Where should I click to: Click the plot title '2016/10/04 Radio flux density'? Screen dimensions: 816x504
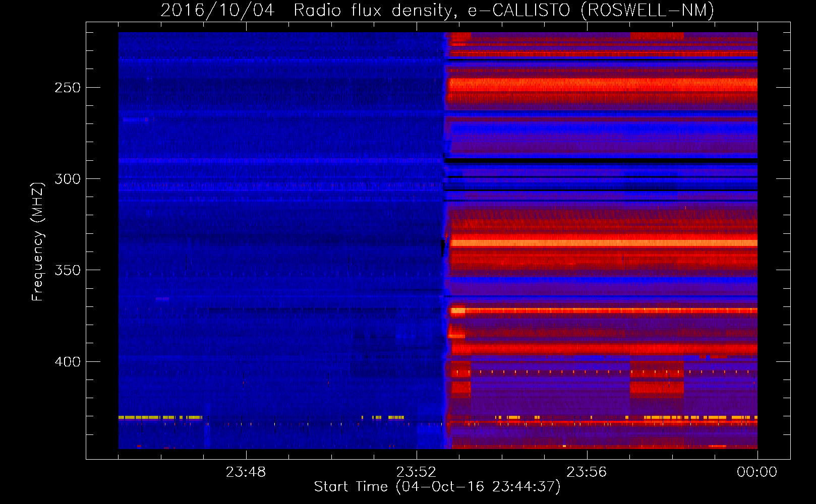coord(309,11)
